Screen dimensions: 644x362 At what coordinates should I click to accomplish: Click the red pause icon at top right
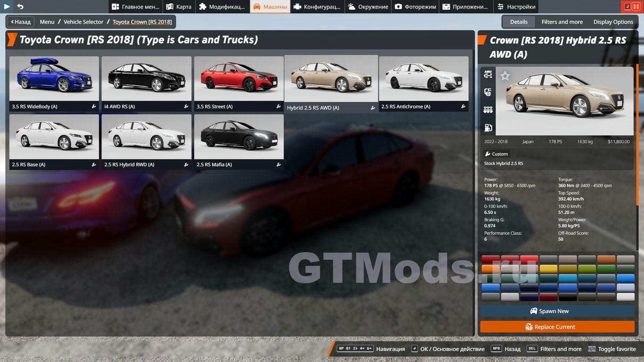pyautogui.click(x=636, y=7)
